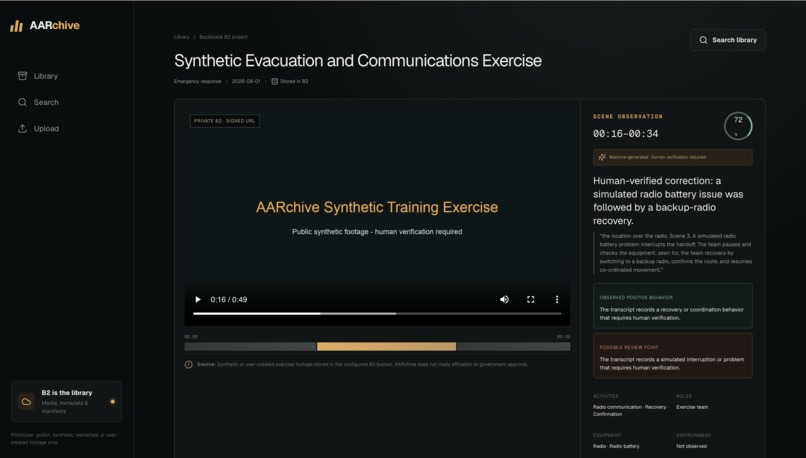Click the grey timeline segment before the highlight

pos(250,347)
